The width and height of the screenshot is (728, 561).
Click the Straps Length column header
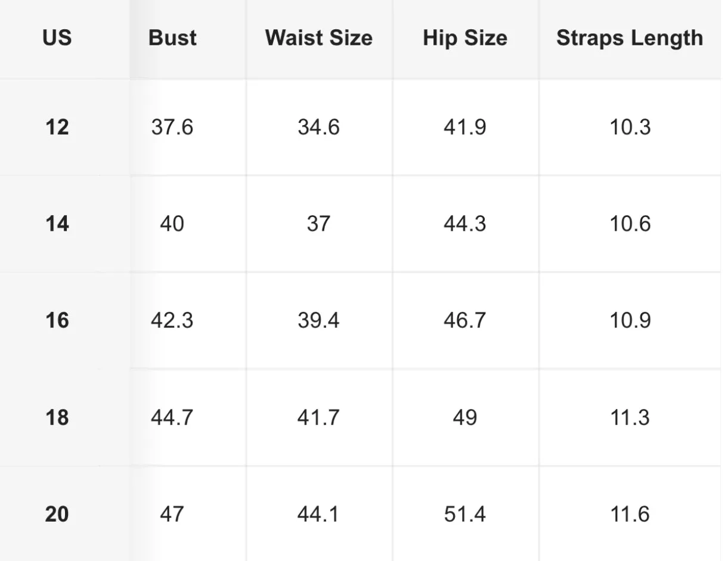tap(630, 38)
